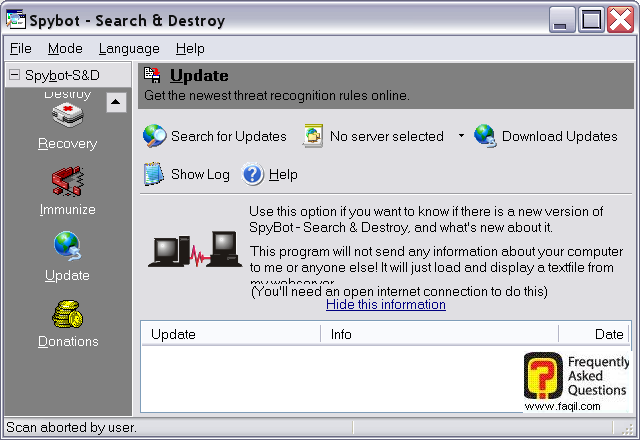Screen dimensions: 640x440
Task: Close the Spybot window
Action: coord(620,19)
